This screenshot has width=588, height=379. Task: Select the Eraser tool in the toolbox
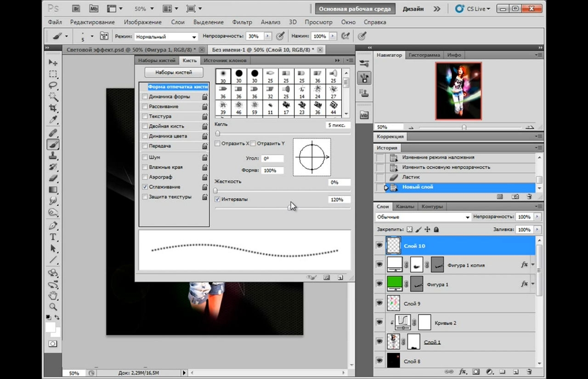pos(53,178)
